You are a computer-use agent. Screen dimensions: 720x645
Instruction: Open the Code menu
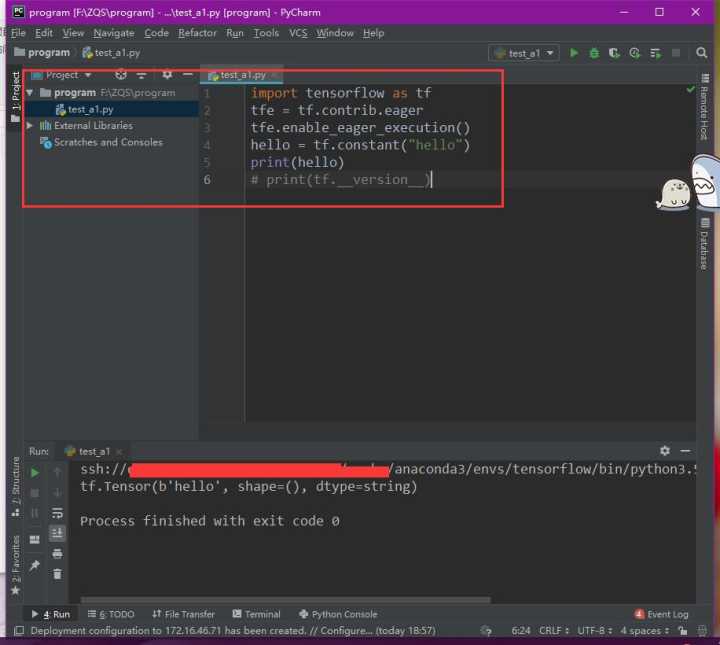(157, 33)
